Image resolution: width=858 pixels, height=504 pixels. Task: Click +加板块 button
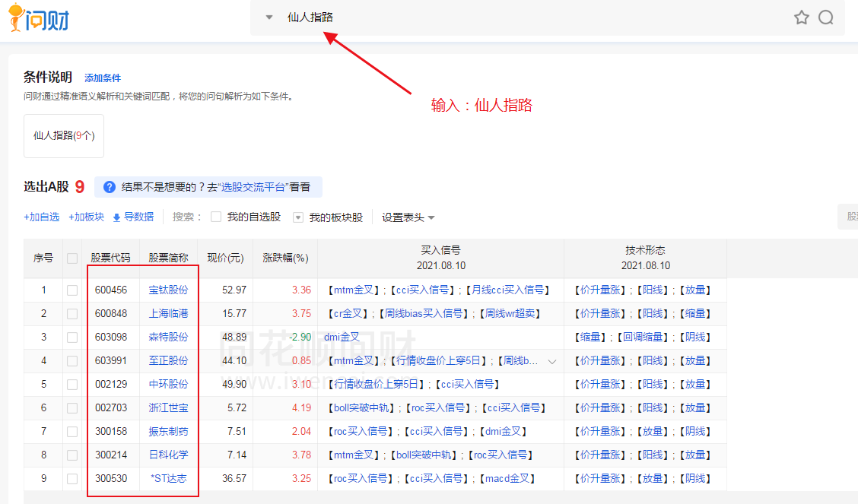[86, 217]
